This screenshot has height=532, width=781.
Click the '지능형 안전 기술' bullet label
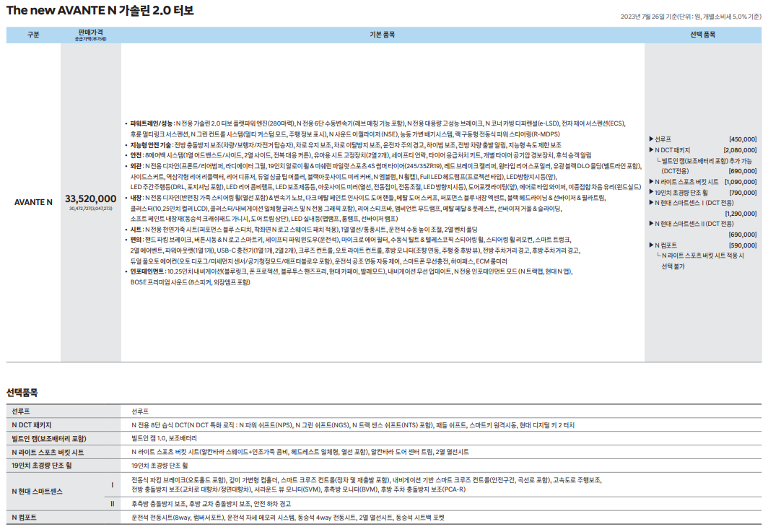[151, 145]
